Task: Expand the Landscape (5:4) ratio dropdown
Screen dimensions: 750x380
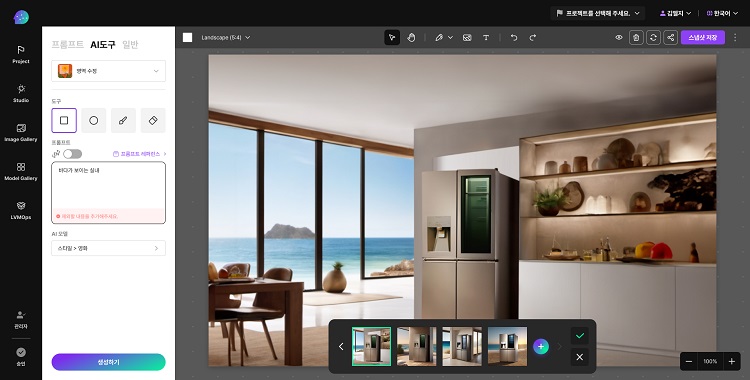Action: click(225, 37)
